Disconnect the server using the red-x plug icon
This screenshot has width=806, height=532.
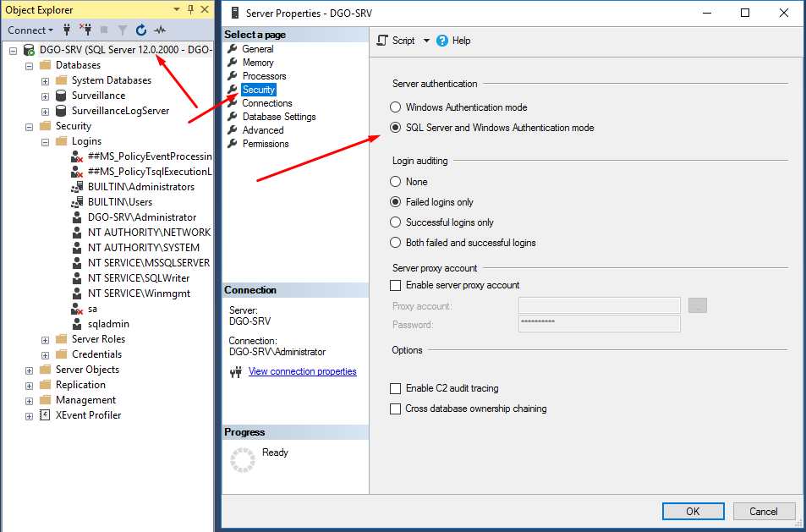coord(85,30)
